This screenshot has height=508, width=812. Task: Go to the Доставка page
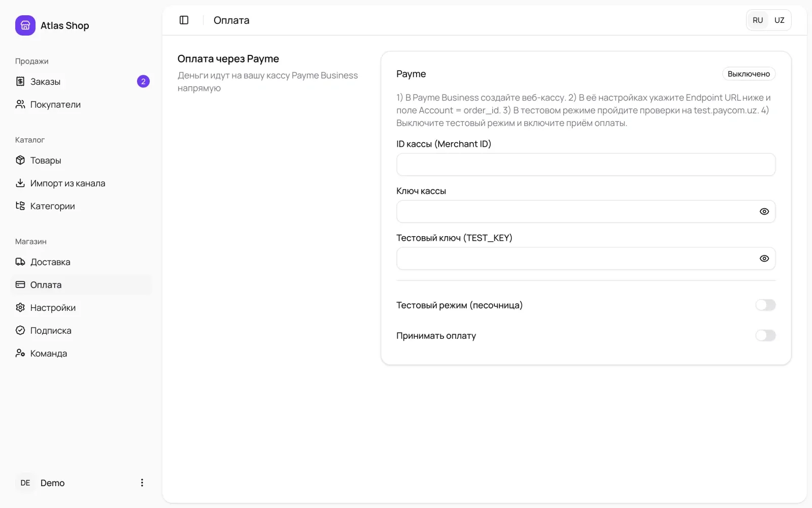point(81,262)
